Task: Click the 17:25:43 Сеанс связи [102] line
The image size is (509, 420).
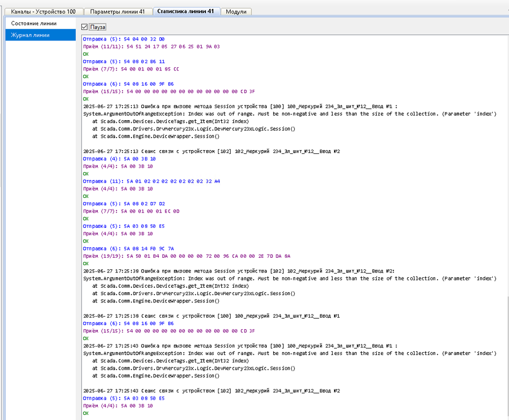Action: coord(211,391)
